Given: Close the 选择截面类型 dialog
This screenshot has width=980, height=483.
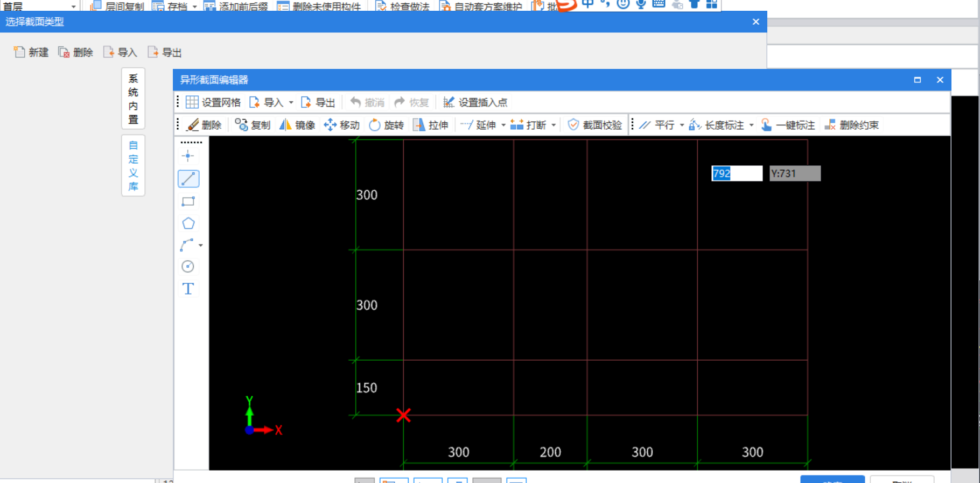Looking at the screenshot, I should pos(756,22).
